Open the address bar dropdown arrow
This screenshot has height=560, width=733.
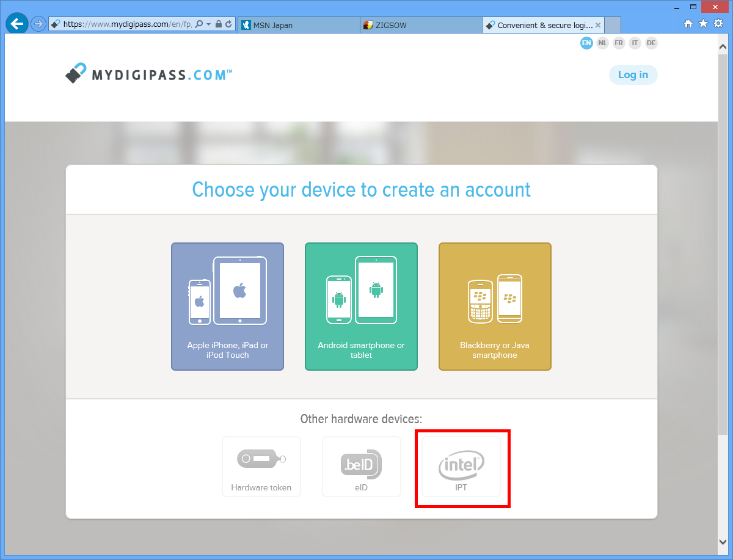pyautogui.click(x=208, y=24)
